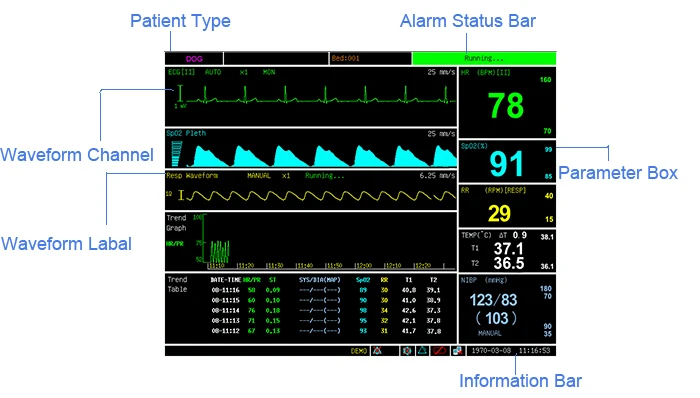Click the temperature delta ΔT 0.9
Image resolution: width=700 pixels, height=398 pixels.
[513, 235]
